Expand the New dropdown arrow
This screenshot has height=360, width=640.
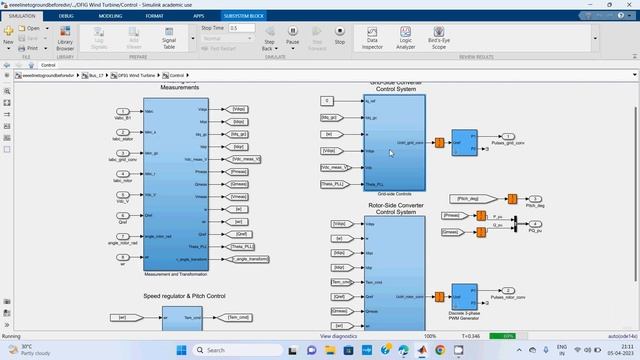click(8, 49)
